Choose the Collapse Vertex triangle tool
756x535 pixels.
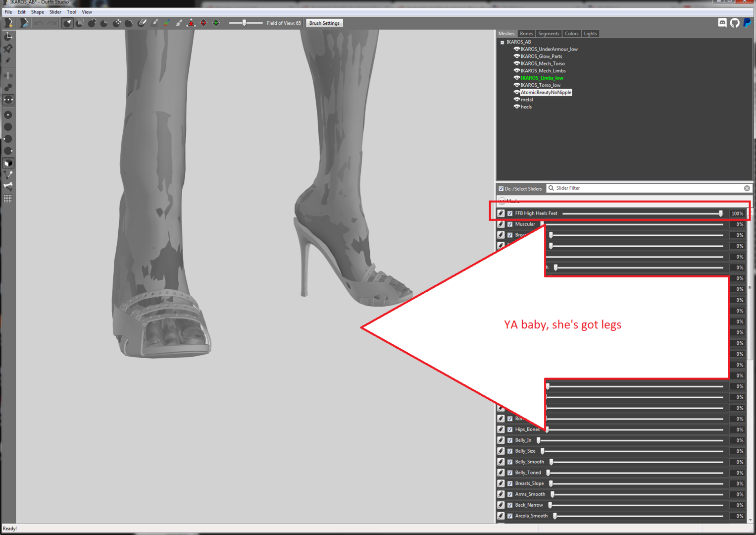pos(191,23)
